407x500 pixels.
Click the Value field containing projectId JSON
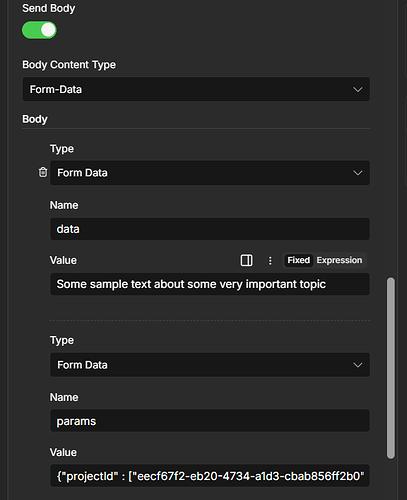(x=210, y=476)
